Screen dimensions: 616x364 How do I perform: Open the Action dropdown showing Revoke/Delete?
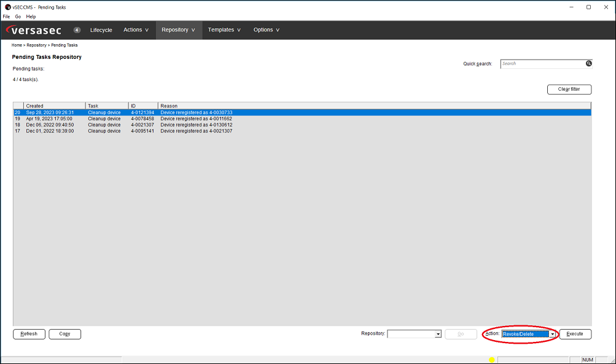click(528, 334)
